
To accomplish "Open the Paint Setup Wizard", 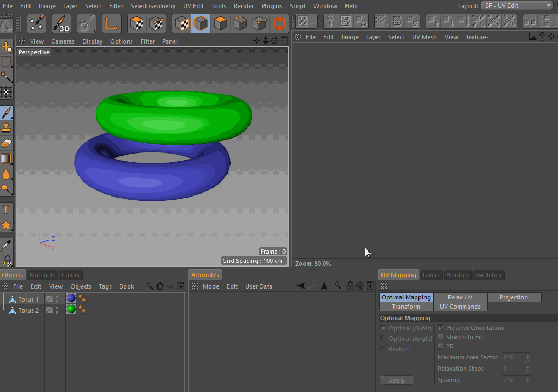I will [x=37, y=23].
